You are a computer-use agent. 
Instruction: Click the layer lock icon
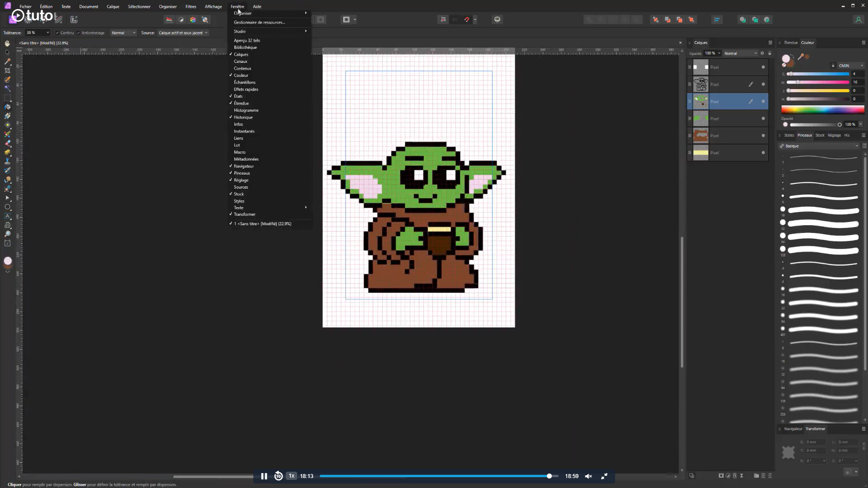click(x=769, y=53)
